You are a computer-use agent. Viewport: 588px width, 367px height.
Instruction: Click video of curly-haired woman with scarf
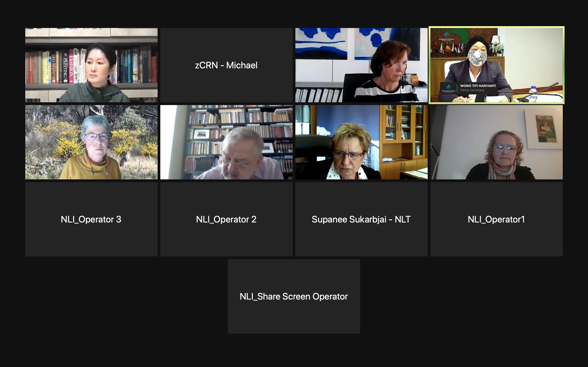pos(496,142)
